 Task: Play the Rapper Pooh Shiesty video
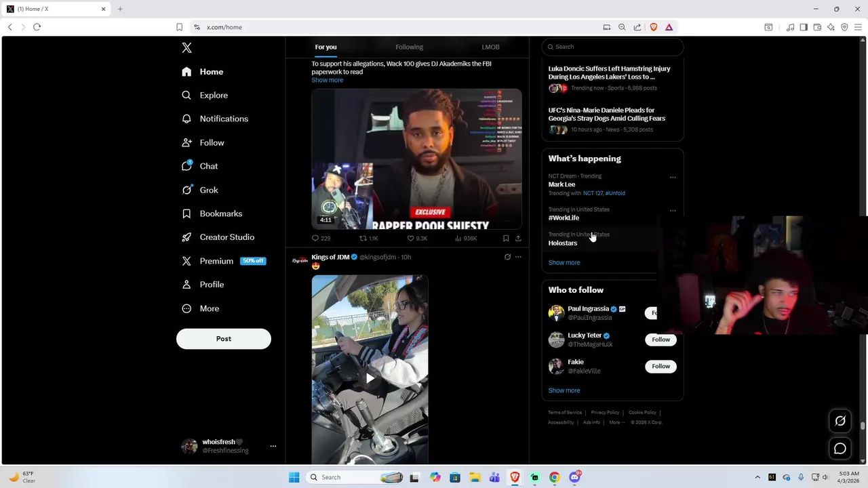(x=416, y=159)
